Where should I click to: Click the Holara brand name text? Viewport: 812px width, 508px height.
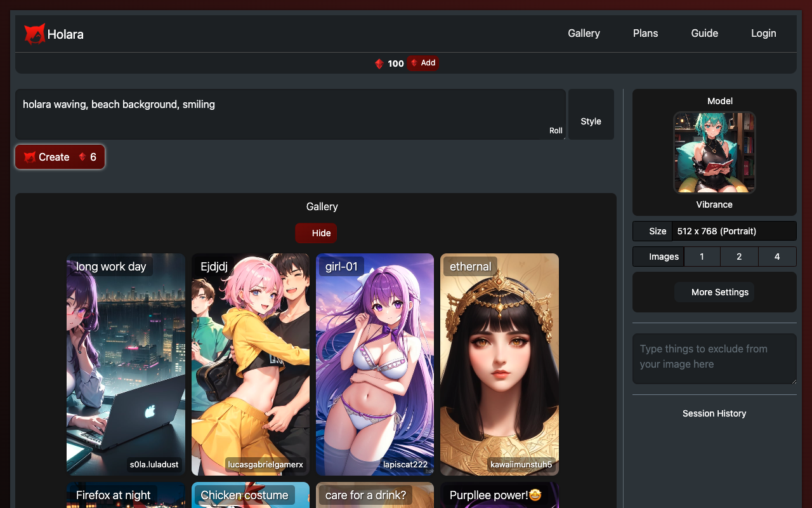click(65, 34)
